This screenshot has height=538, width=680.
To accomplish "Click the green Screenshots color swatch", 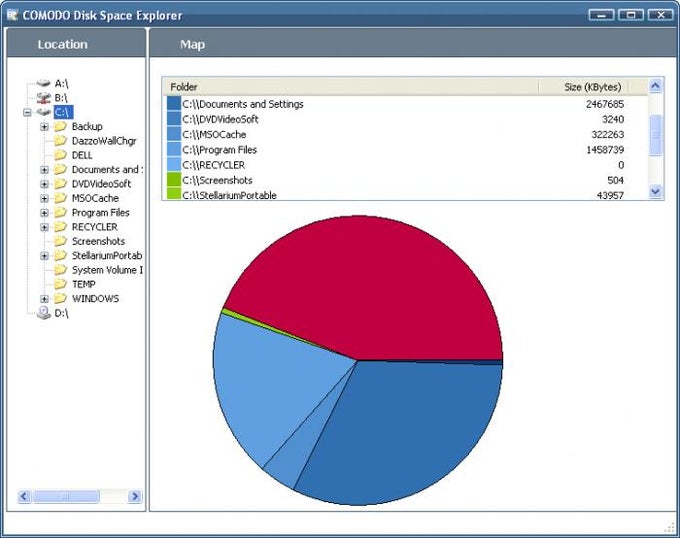I will [x=174, y=179].
